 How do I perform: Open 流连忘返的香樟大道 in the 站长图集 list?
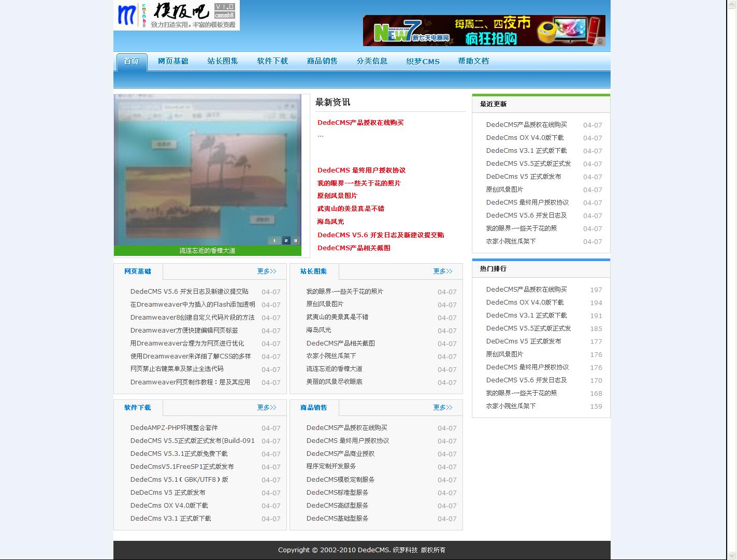pos(334,369)
